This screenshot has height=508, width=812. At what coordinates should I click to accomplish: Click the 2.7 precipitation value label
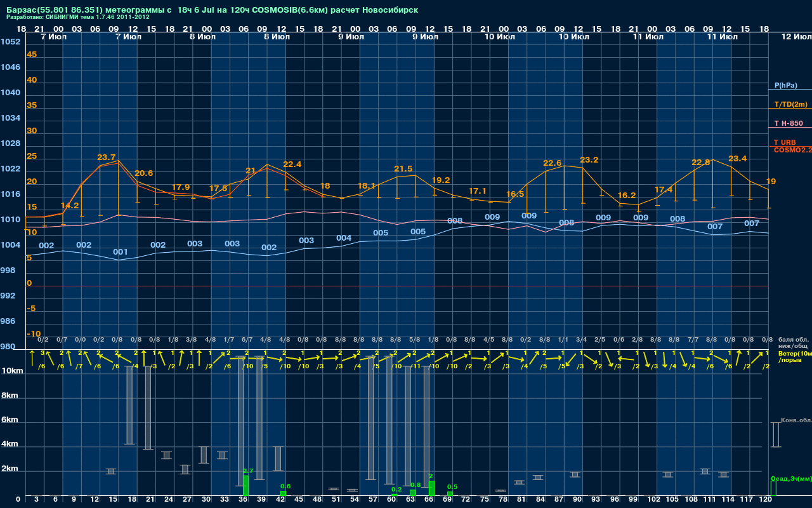[249, 471]
